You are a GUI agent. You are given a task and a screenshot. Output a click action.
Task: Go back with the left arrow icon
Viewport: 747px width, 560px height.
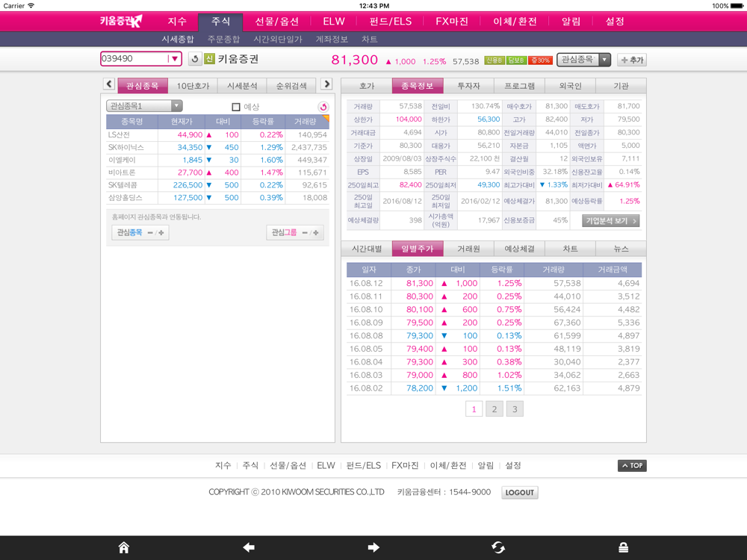click(249, 547)
